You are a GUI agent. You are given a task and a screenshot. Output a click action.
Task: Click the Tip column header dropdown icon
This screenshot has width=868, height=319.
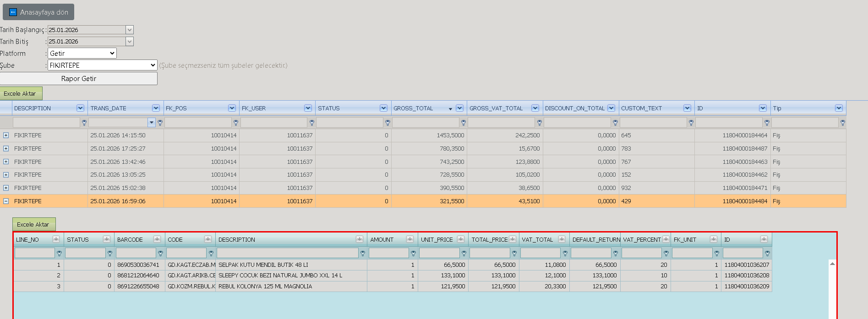839,108
